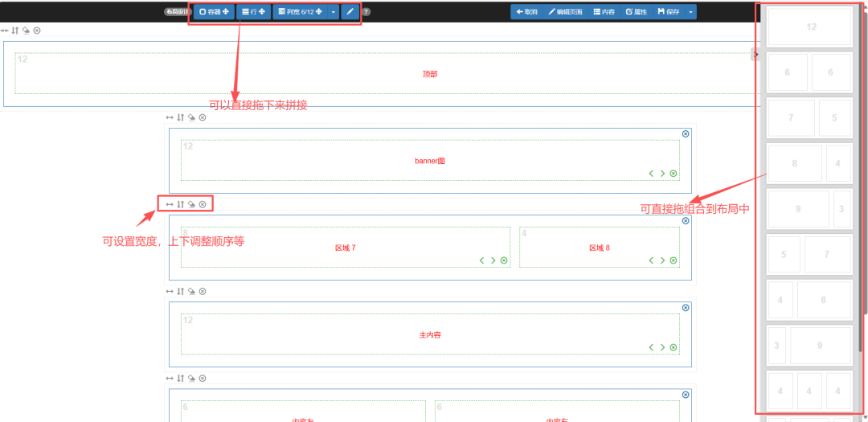Select the 8 / 4 layout template thumbnail
Screen dimensions: 868x422
(x=809, y=163)
